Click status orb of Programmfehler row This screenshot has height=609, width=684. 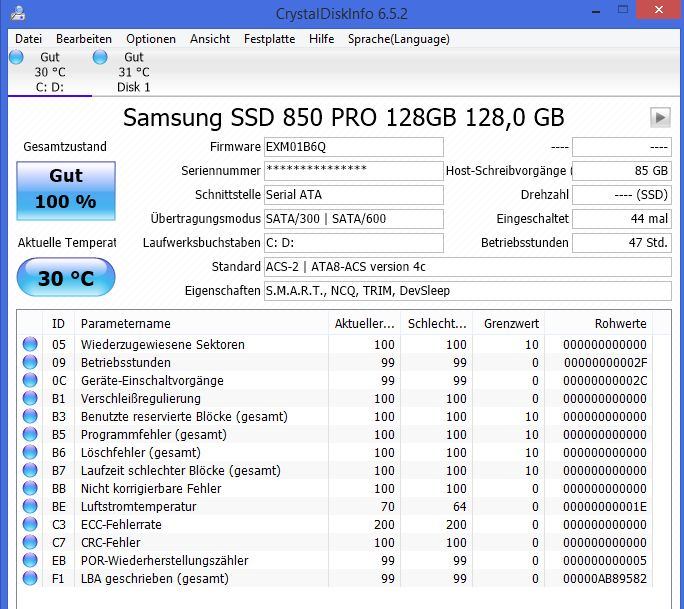[x=30, y=434]
